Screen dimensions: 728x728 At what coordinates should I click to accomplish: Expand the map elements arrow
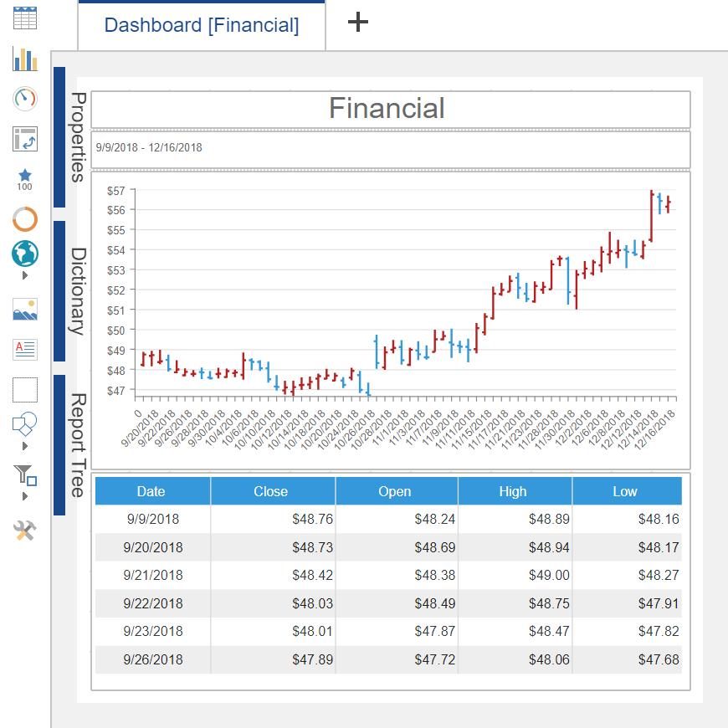[x=25, y=275]
